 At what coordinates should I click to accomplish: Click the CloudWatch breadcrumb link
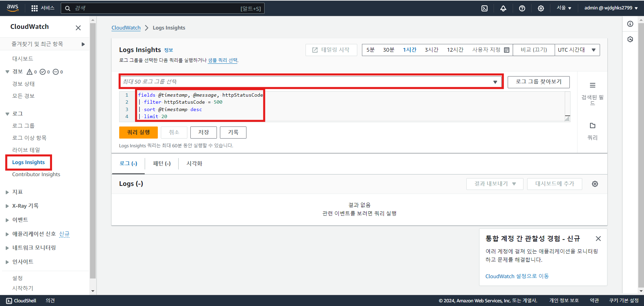pos(126,28)
